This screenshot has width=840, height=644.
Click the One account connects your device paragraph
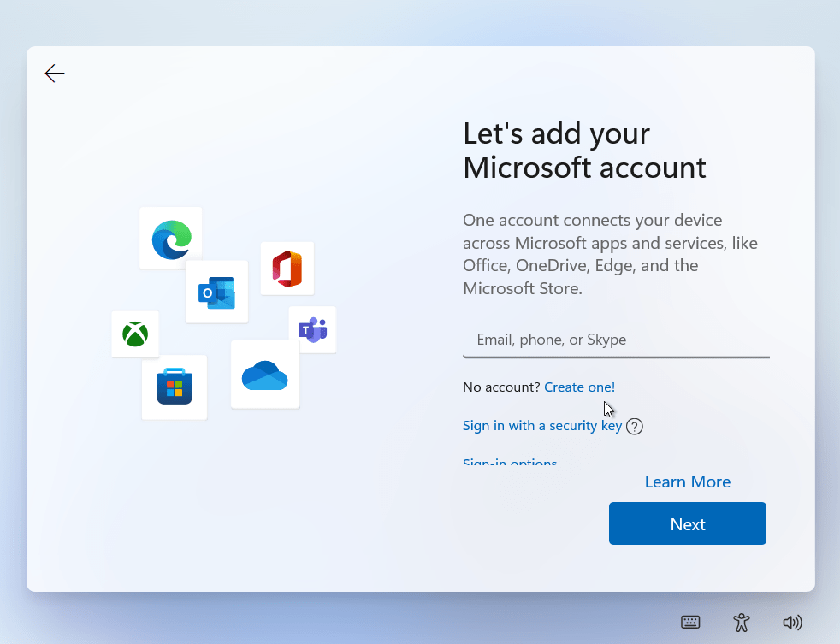pos(610,255)
